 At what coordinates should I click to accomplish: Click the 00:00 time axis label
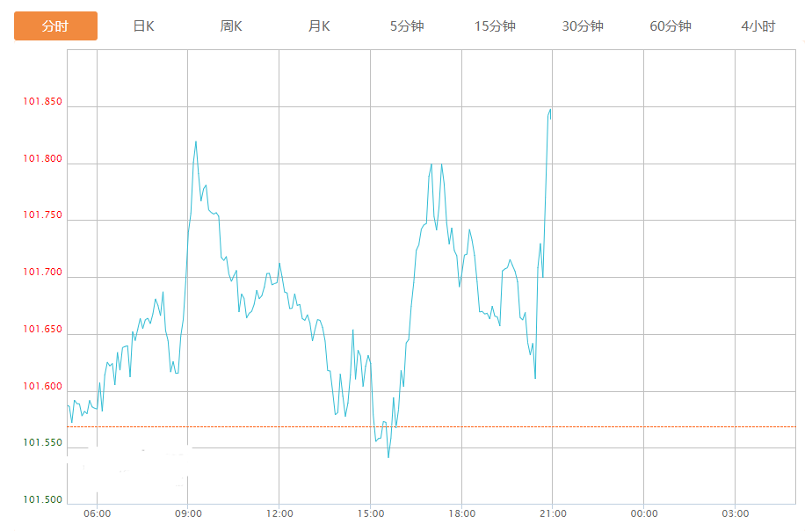pyautogui.click(x=644, y=513)
